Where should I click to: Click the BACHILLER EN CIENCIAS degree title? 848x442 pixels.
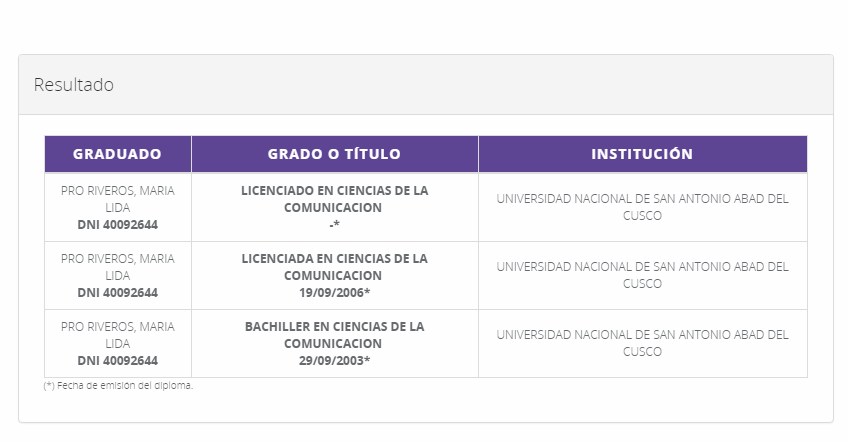coord(334,334)
